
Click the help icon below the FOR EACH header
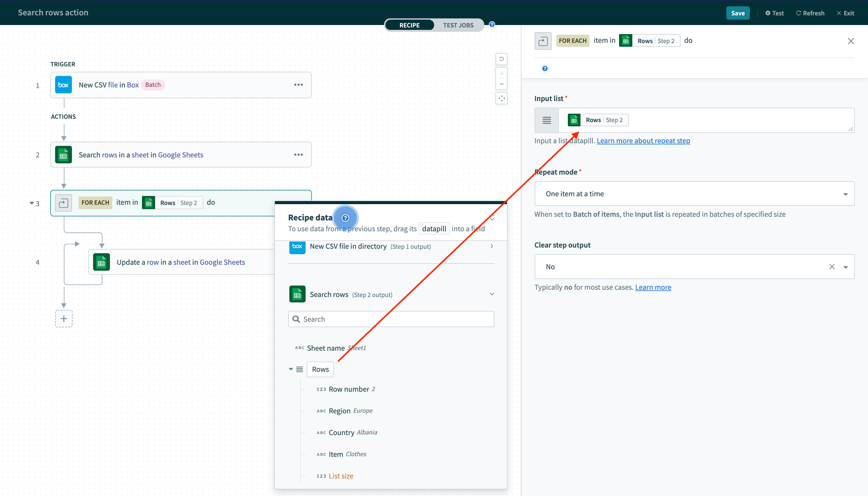point(544,68)
